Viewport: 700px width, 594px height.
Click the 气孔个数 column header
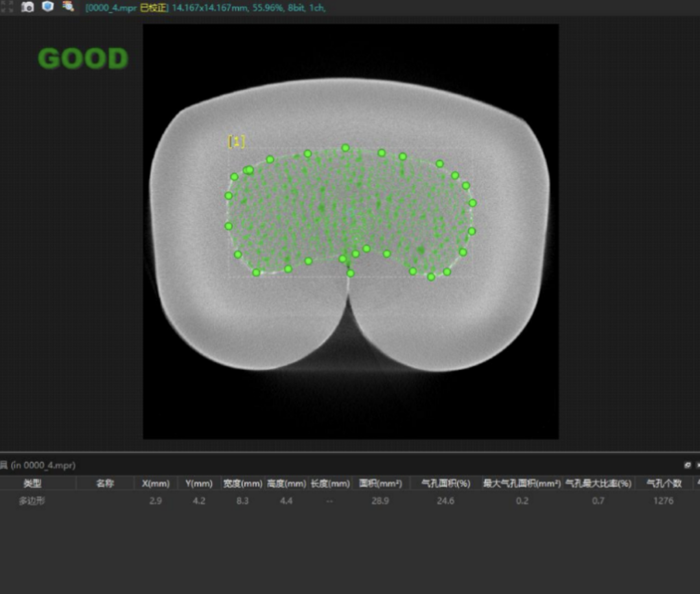click(x=664, y=483)
